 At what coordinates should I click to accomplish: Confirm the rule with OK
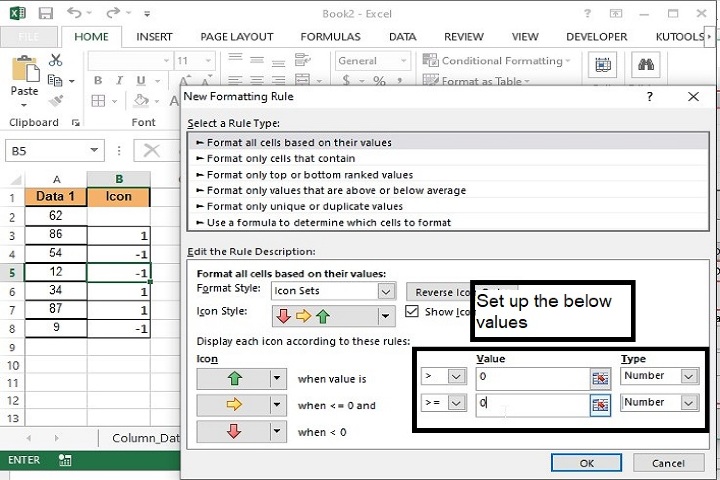coord(586,463)
